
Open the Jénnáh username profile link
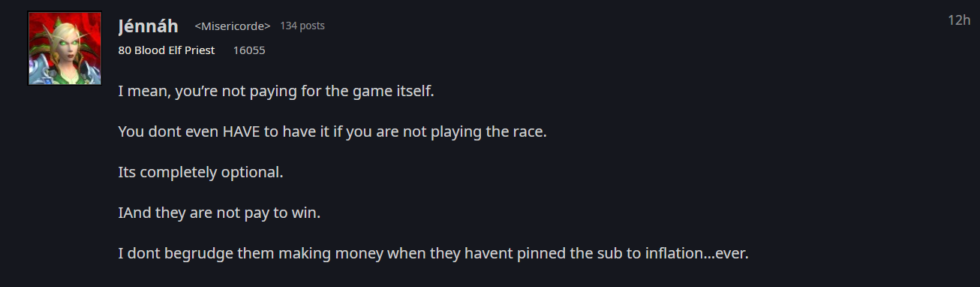point(149,26)
